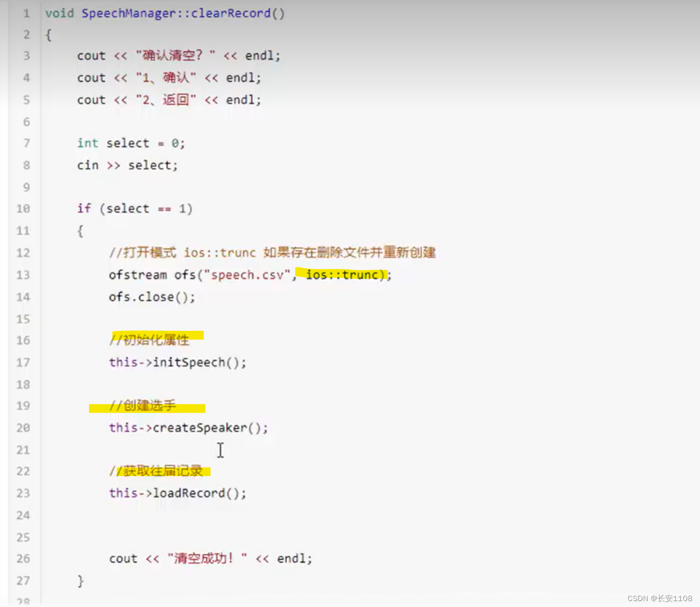Click the closing brace on line 27
The height and width of the screenshot is (607, 700).
[x=81, y=581]
